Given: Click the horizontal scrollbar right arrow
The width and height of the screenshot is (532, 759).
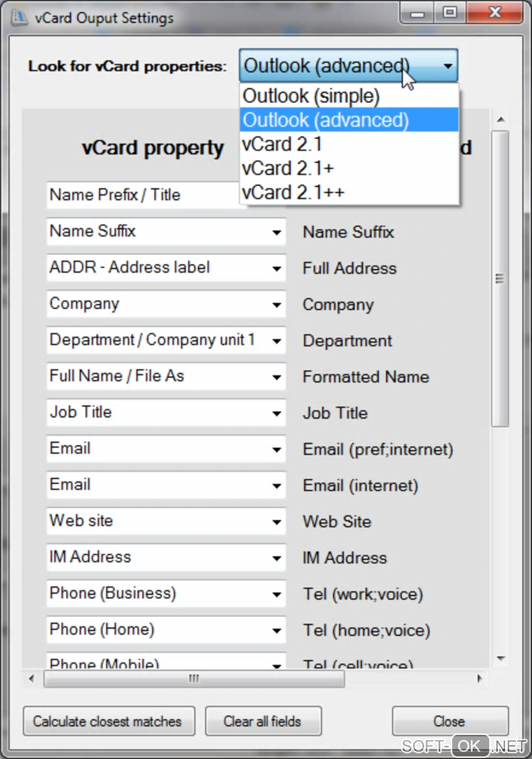Looking at the screenshot, I should tap(480, 679).
